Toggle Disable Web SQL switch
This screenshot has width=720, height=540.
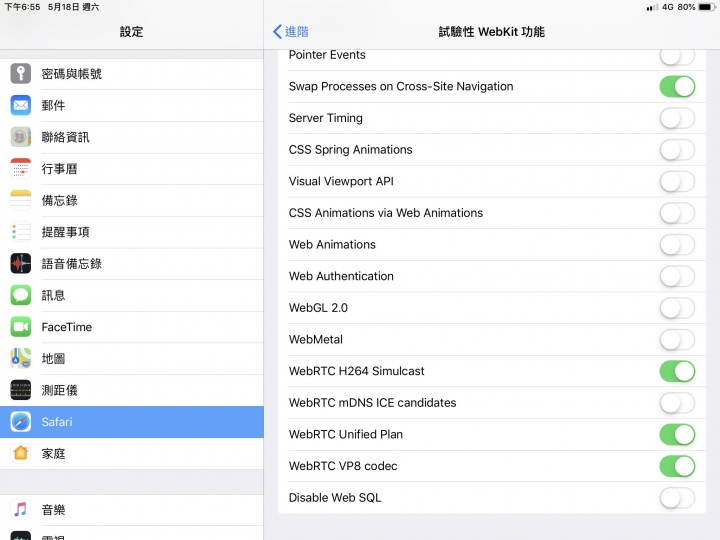[x=677, y=498]
